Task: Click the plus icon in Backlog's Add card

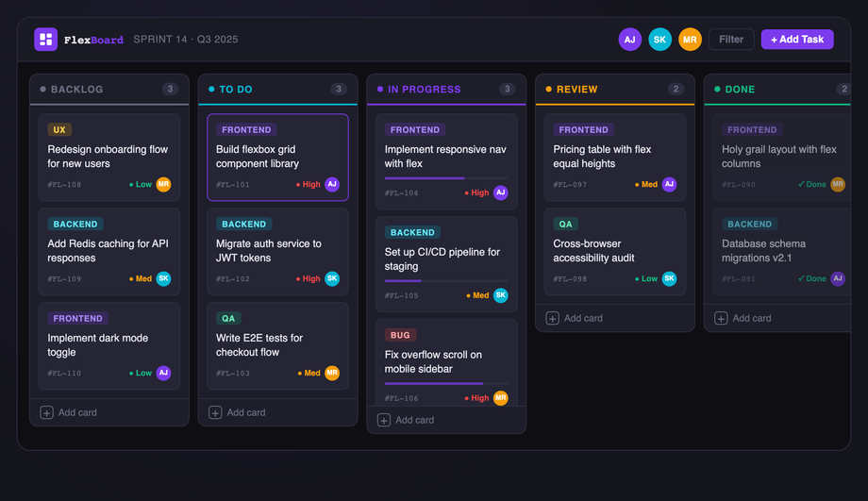Action: (x=46, y=412)
